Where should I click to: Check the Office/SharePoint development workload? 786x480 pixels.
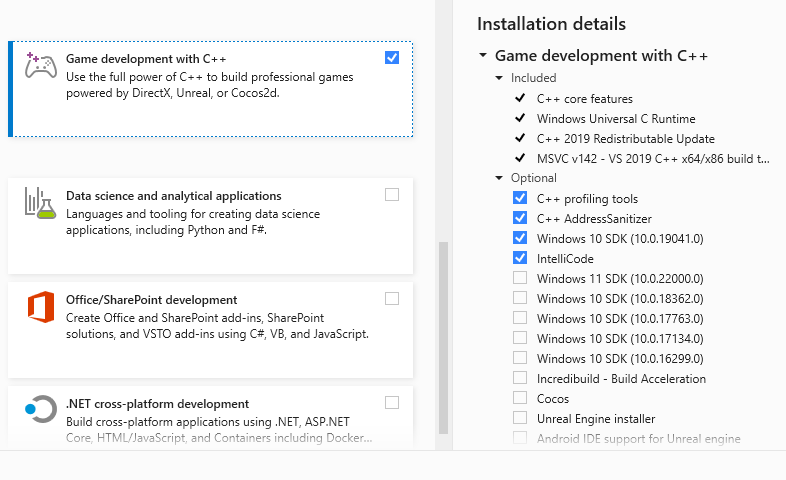click(x=392, y=299)
